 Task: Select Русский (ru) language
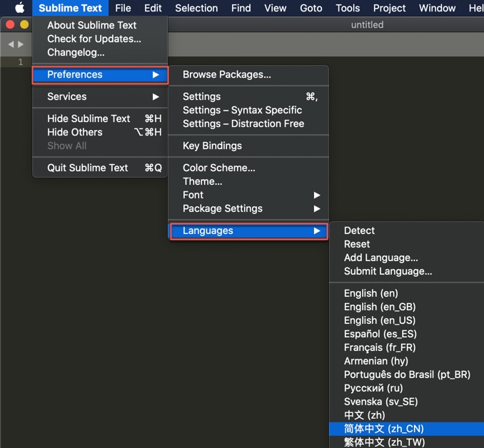pos(406,388)
